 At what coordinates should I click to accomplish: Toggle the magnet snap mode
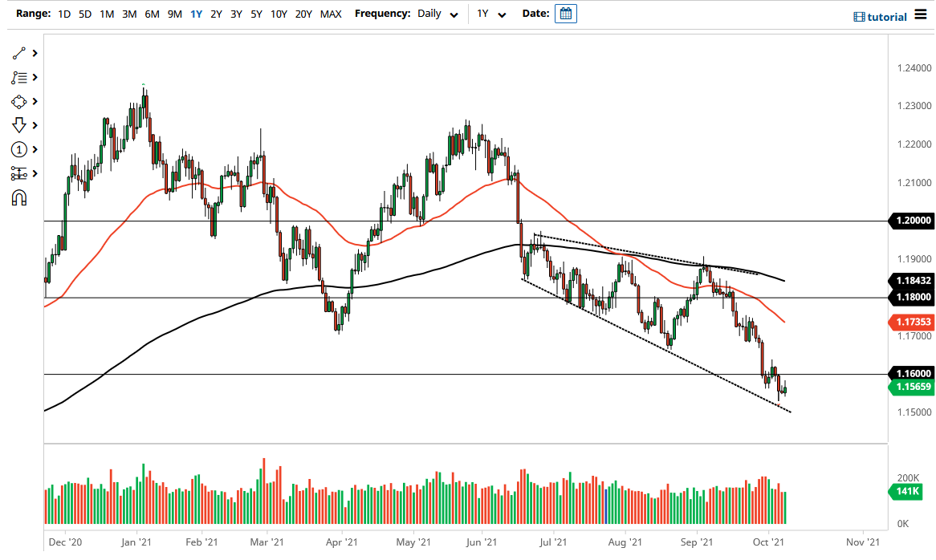pyautogui.click(x=18, y=197)
